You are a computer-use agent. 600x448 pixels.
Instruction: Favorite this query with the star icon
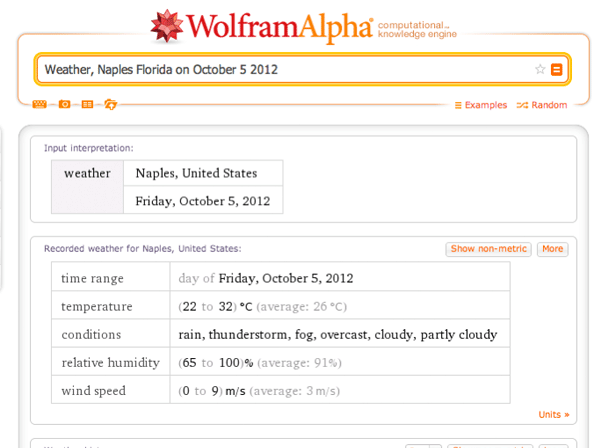tap(540, 70)
